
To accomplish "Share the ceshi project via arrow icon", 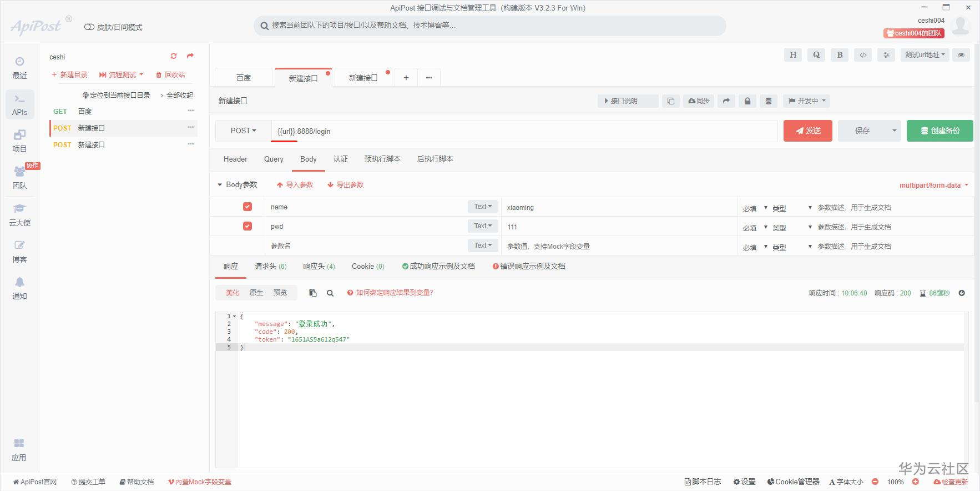I will point(190,56).
